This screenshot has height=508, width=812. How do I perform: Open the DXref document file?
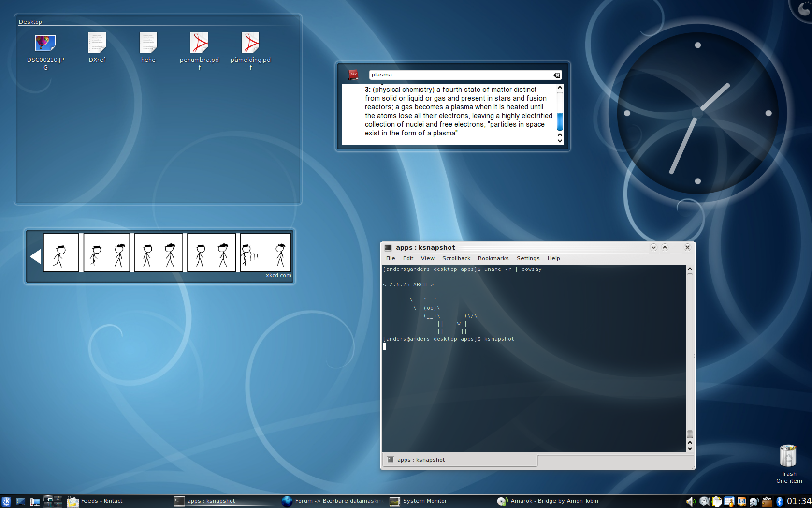click(97, 48)
